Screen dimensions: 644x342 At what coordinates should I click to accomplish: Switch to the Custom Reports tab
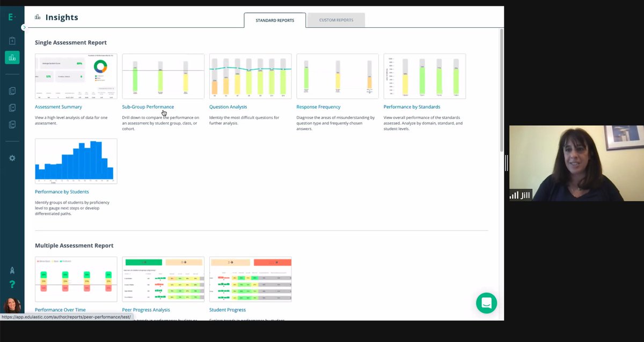tap(336, 20)
